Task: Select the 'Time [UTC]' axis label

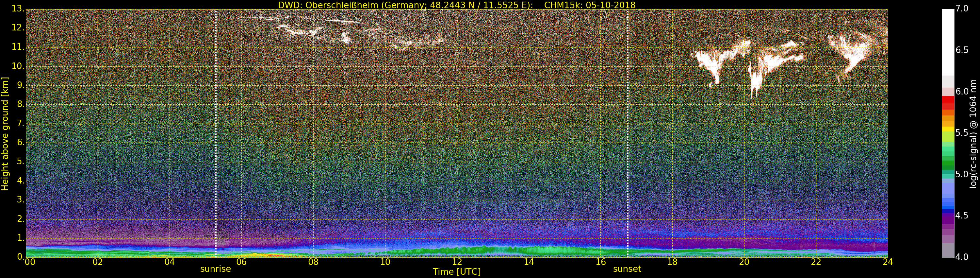Action: coord(457,272)
